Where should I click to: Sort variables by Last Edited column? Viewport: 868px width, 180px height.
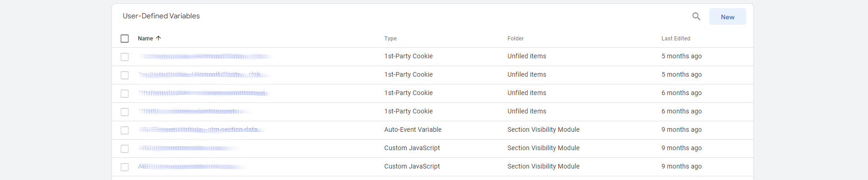(x=676, y=39)
